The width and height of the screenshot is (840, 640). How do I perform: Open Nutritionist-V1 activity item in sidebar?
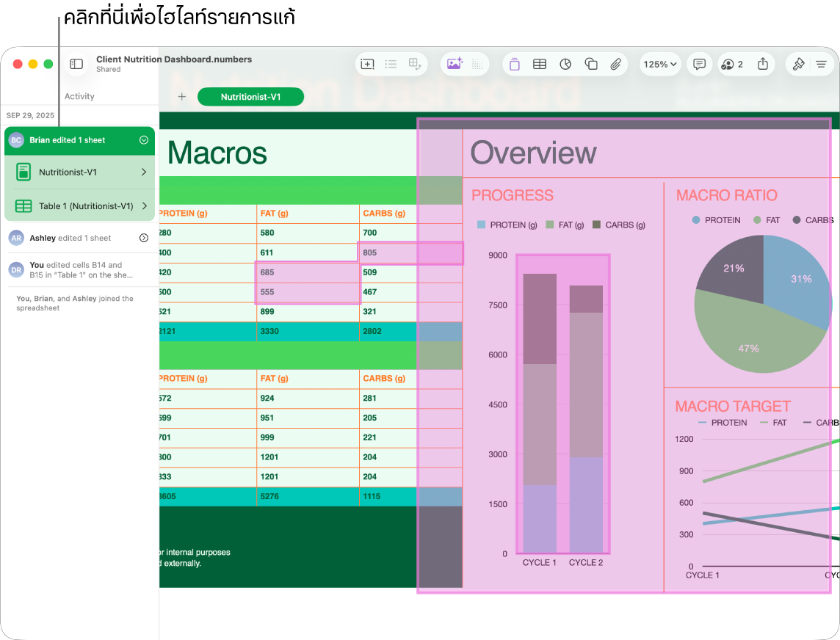pos(81,172)
